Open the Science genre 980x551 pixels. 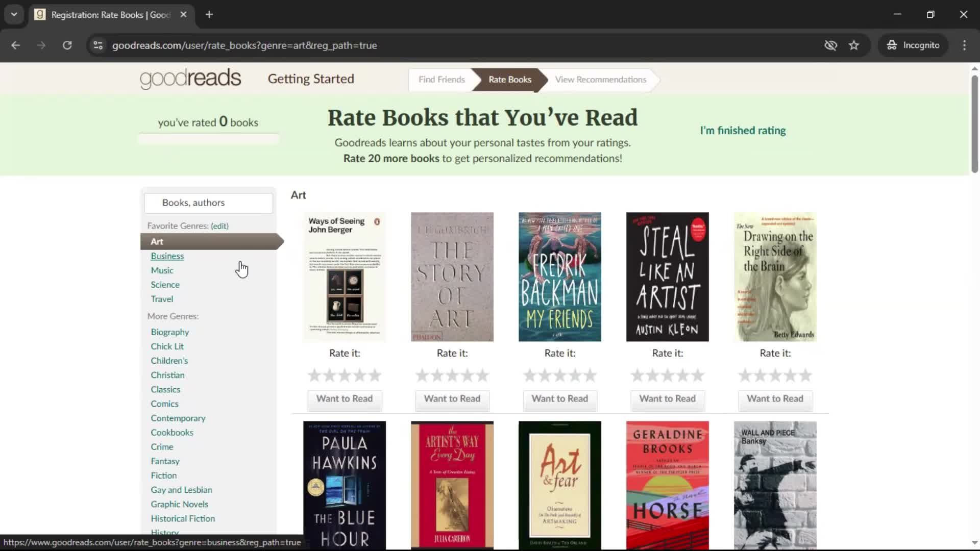pos(165,285)
